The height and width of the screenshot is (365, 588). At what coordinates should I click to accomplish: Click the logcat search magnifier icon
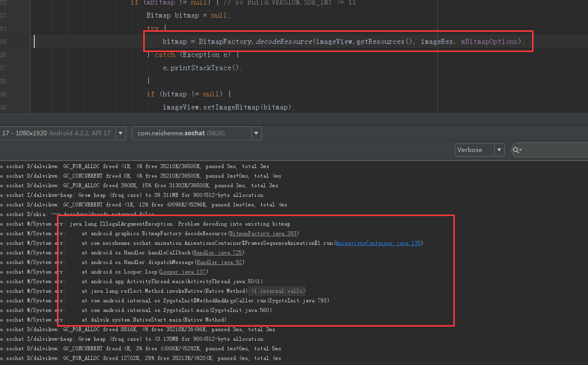coord(517,150)
